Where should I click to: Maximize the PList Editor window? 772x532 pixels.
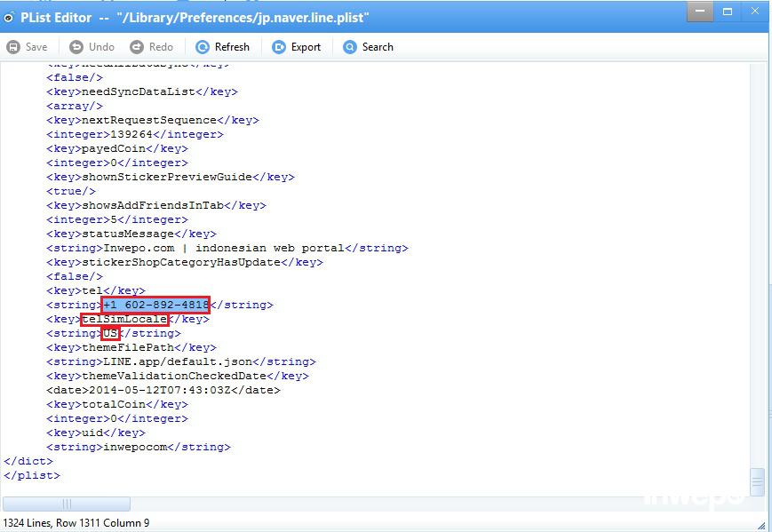pyautogui.click(x=728, y=12)
